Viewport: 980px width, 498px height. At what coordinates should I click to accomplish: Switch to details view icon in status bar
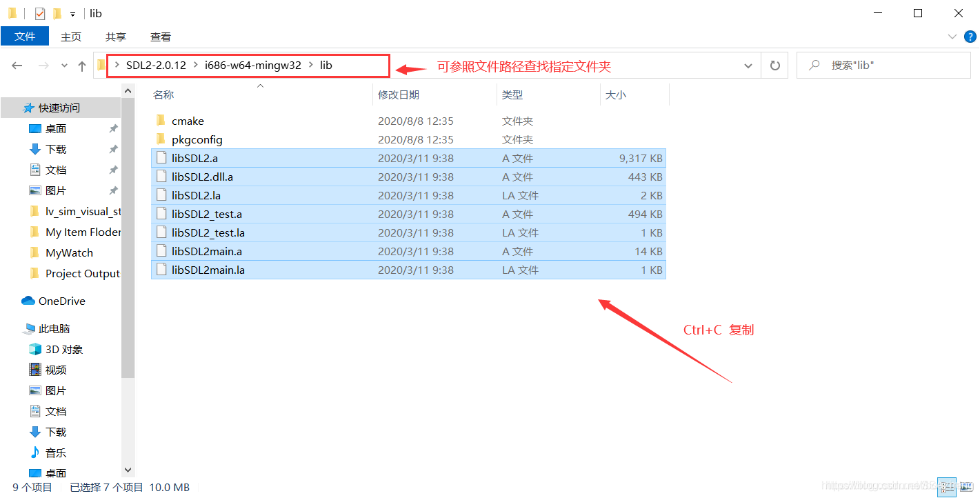click(x=946, y=487)
